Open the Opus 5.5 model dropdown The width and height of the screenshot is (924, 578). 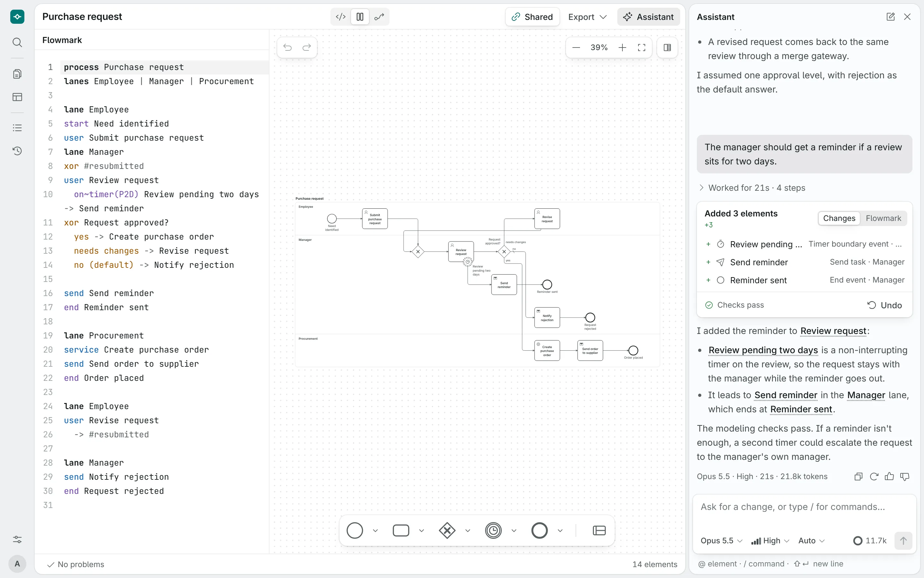click(x=722, y=540)
